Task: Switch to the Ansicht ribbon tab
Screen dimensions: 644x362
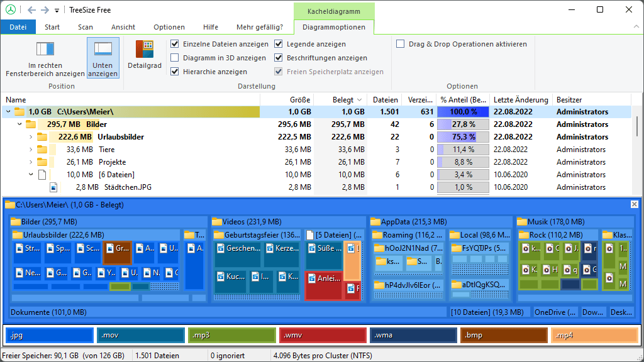Action: (x=123, y=27)
